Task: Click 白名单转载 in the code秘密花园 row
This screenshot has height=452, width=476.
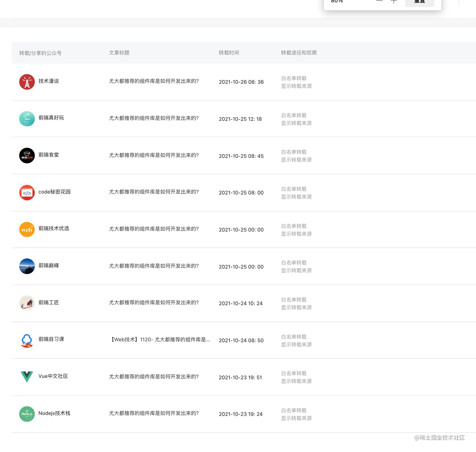Action: [294, 189]
